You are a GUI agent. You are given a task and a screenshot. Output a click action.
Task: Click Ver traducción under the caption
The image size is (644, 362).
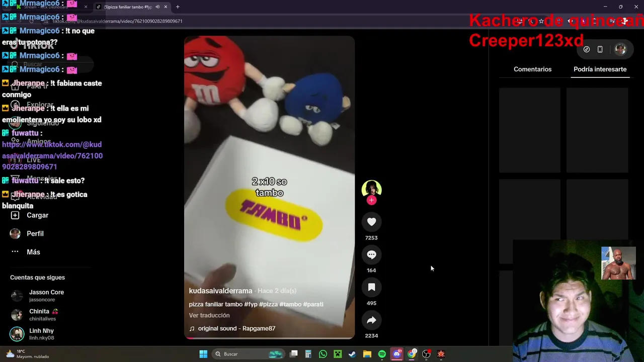[209, 315]
